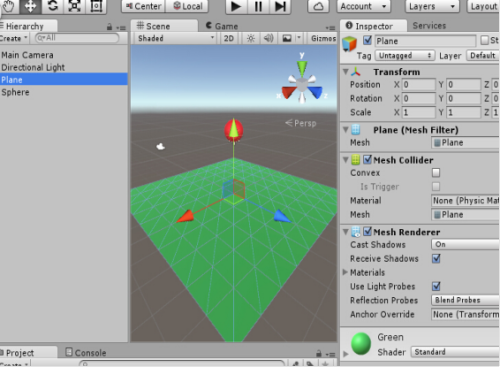Click the red sphere in scene
Screen dimensions: 500x367
point(234,130)
